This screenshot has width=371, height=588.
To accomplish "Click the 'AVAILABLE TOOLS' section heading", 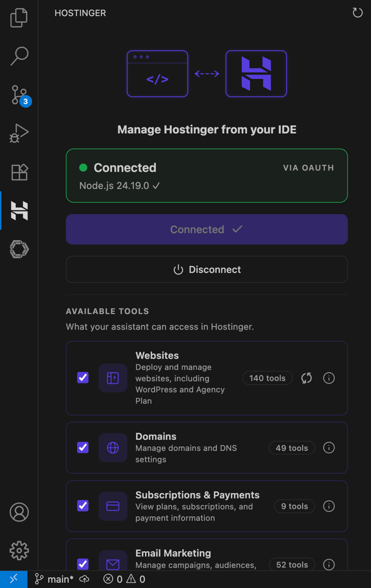I will (107, 311).
